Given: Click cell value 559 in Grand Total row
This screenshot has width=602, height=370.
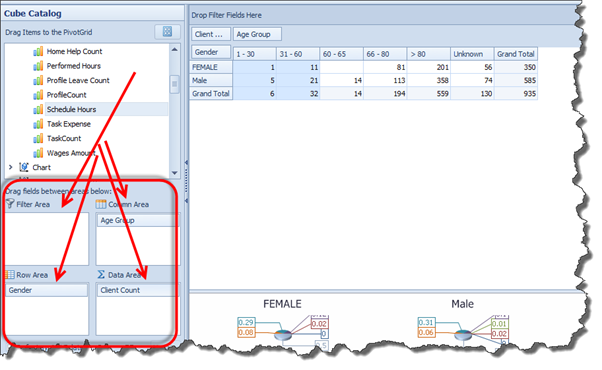Looking at the screenshot, I should tap(428, 93).
